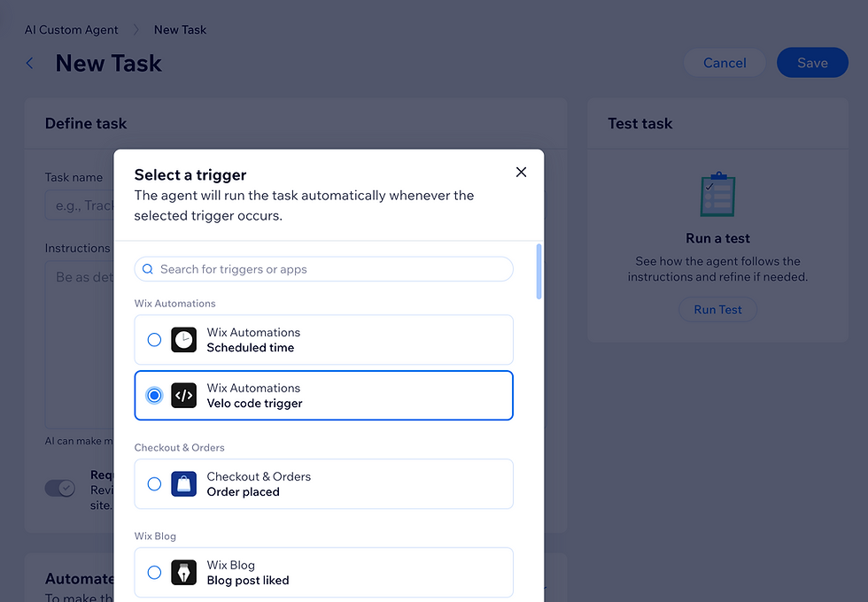
Task: Select the Blog post liked radio button
Action: tap(154, 573)
